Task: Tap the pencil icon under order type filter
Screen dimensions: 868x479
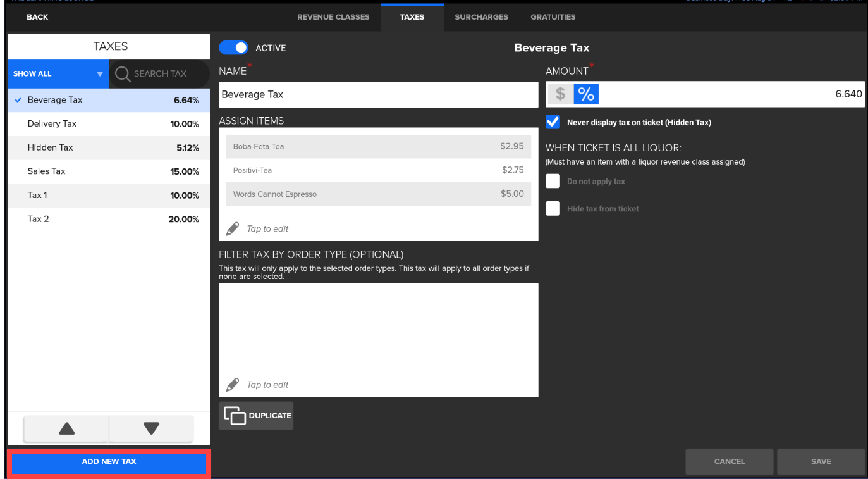Action: tap(233, 384)
